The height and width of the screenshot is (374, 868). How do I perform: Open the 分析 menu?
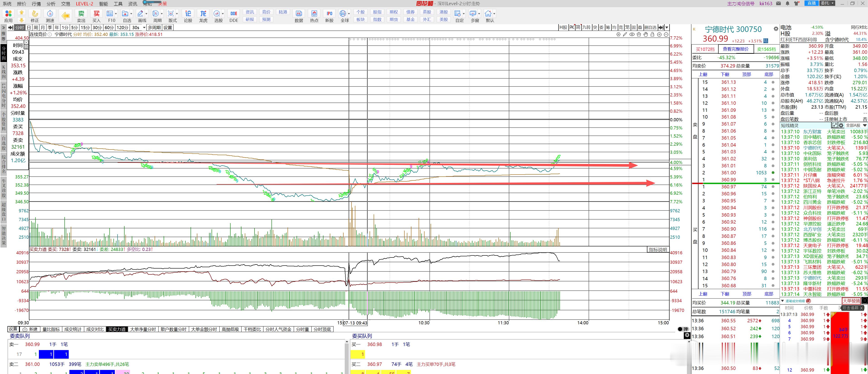click(x=51, y=4)
